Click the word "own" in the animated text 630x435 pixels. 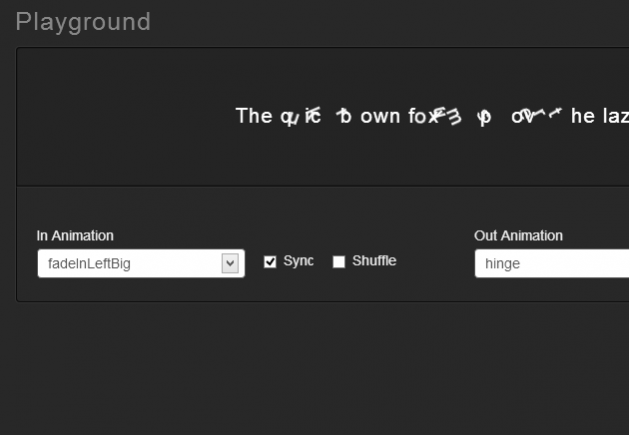click(380, 117)
